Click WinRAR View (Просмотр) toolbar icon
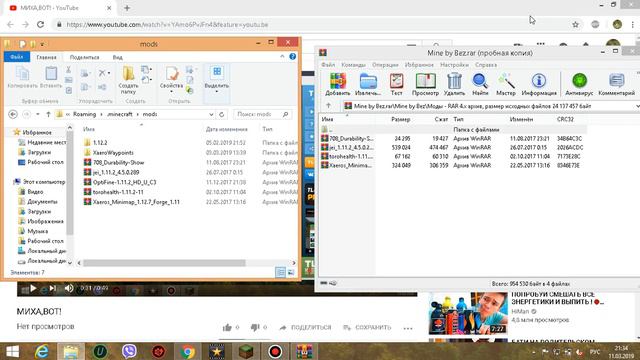Viewport: 640px width, 360px height. tap(425, 84)
